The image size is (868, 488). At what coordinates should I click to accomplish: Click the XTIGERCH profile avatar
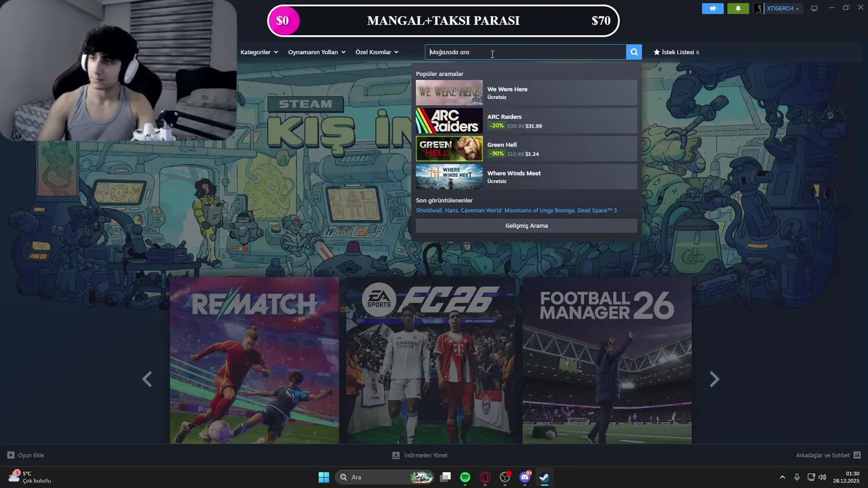click(x=759, y=8)
